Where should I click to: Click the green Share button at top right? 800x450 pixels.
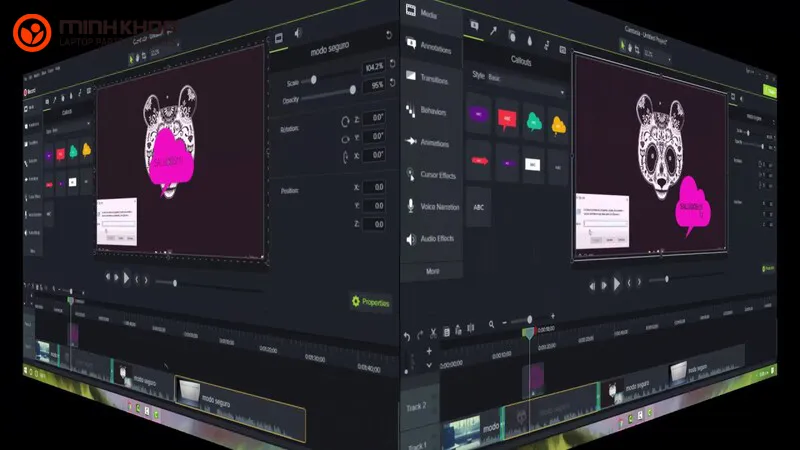[x=770, y=90]
